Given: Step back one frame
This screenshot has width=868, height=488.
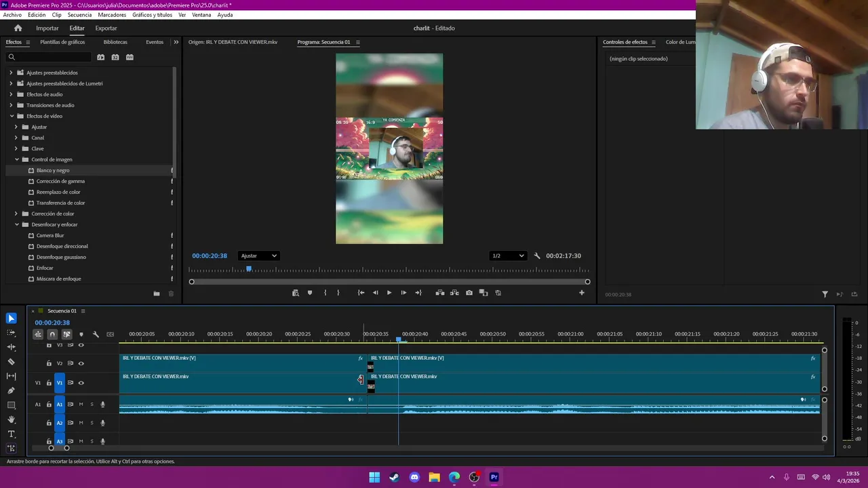Looking at the screenshot, I should point(375,293).
